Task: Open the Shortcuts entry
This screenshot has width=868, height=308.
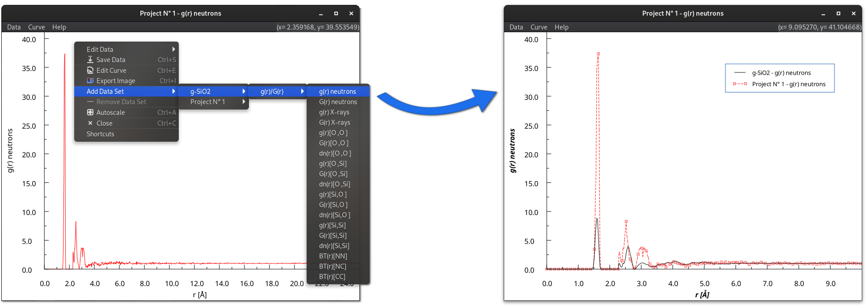Action: coord(101,134)
